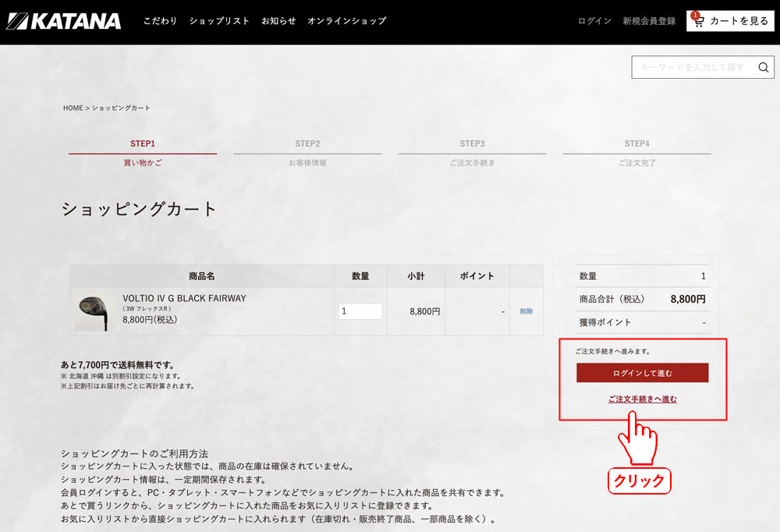Open the ショップリスト menu item

(219, 21)
